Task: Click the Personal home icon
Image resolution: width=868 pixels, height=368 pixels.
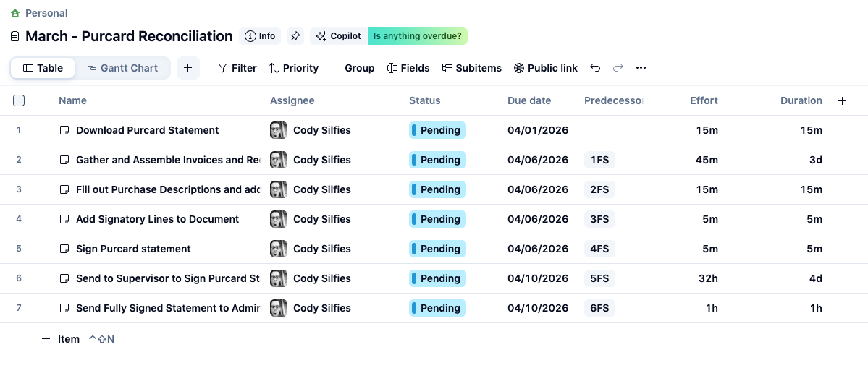Action: pyautogui.click(x=15, y=13)
